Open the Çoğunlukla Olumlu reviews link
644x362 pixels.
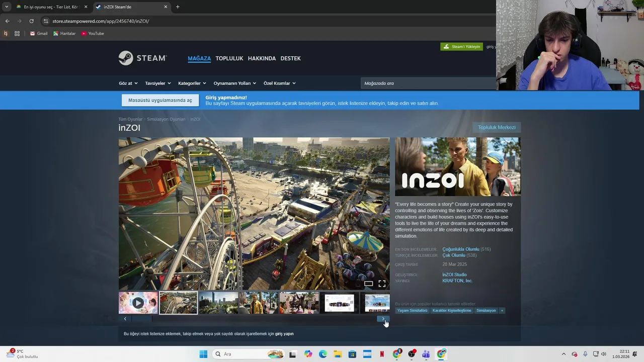460,249
